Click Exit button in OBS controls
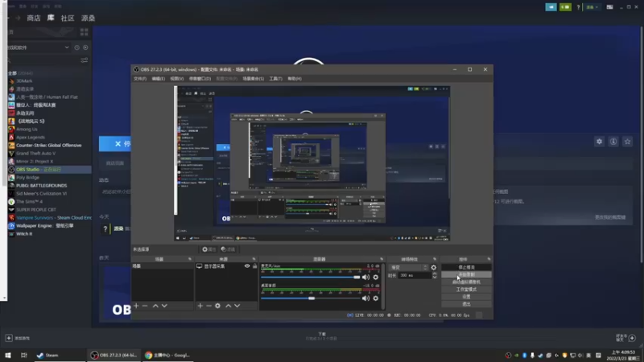The height and width of the screenshot is (362, 644). click(x=466, y=304)
